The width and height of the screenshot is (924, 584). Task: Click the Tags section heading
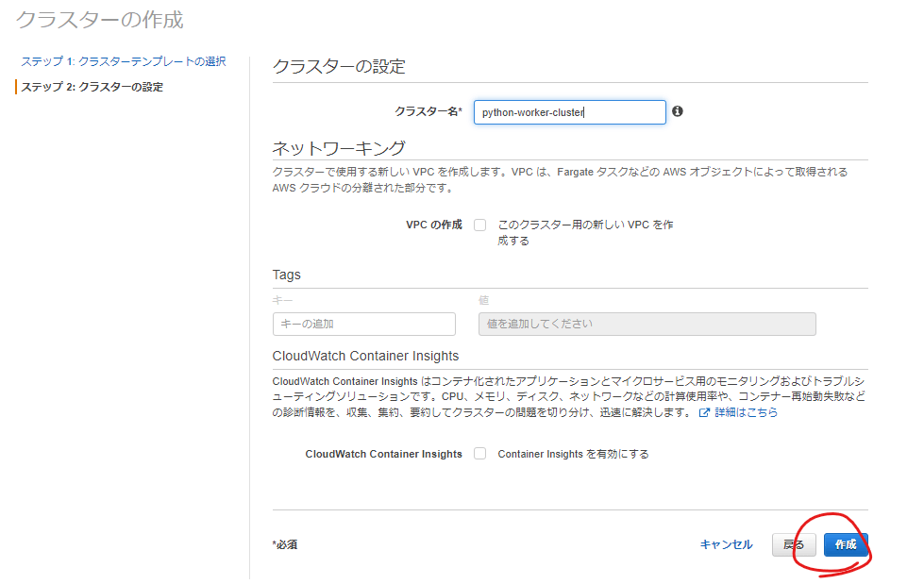click(x=286, y=275)
